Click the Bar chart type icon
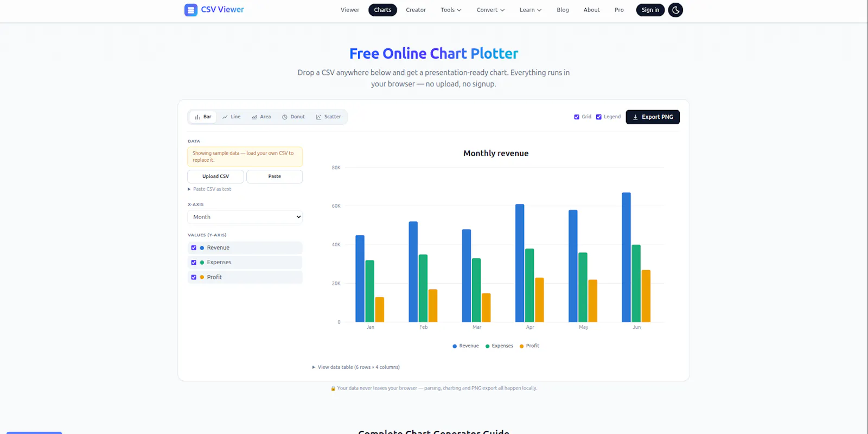 click(197, 117)
